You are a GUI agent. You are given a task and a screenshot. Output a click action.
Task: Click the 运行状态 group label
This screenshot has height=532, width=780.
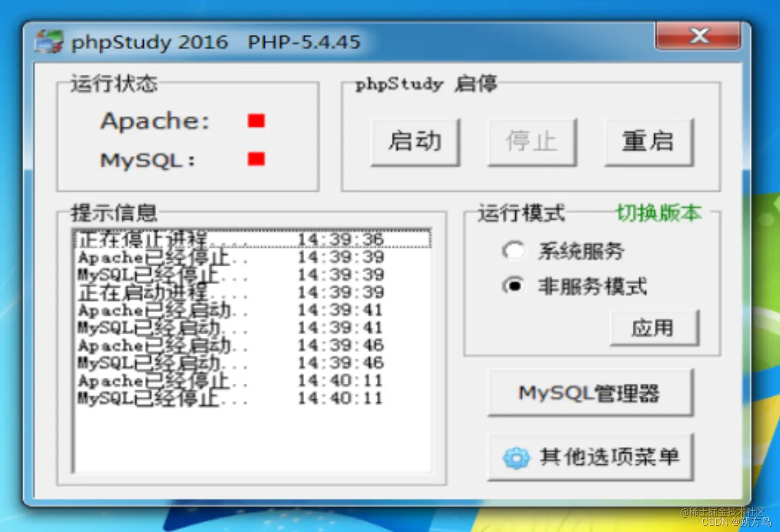tap(114, 84)
